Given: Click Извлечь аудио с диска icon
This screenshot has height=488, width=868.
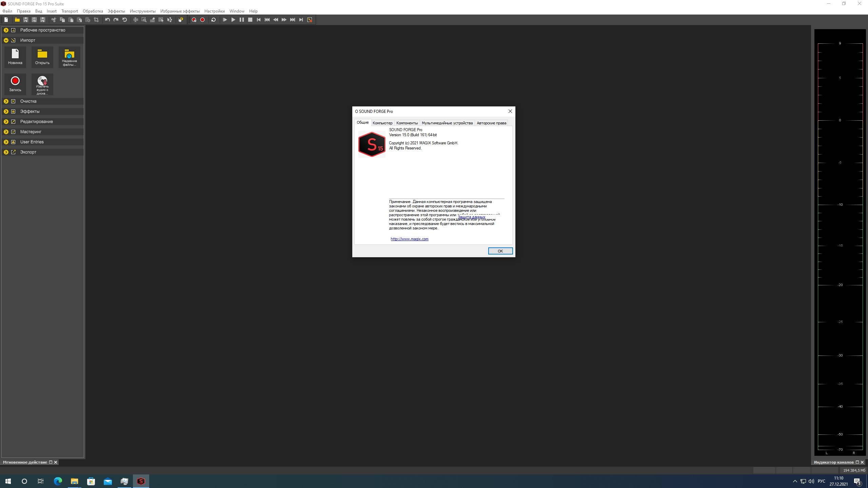Looking at the screenshot, I should coord(42,84).
